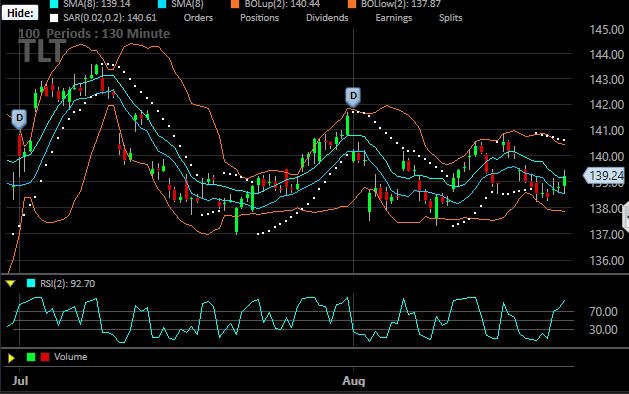Click the 137.00 price axis label

(607, 234)
